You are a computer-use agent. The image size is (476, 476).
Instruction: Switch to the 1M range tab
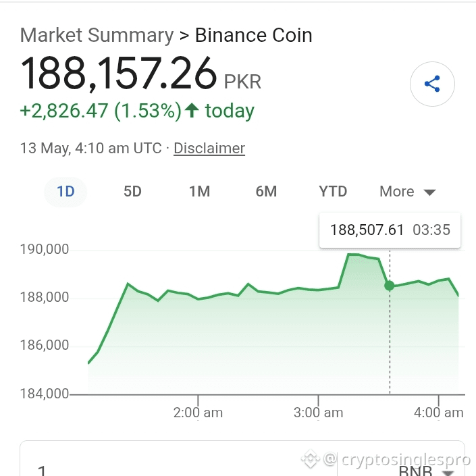199,192
